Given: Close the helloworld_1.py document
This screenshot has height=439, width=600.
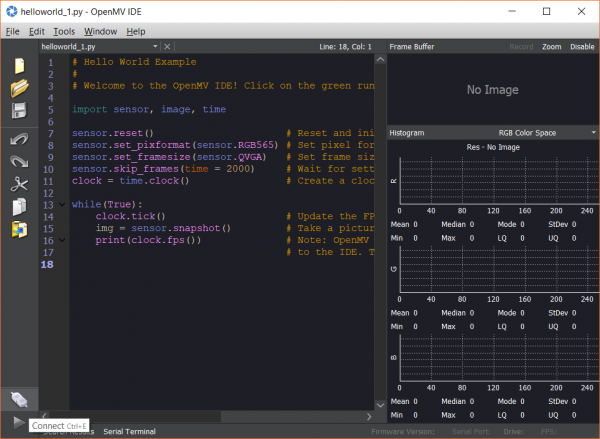Looking at the screenshot, I should coord(167,47).
